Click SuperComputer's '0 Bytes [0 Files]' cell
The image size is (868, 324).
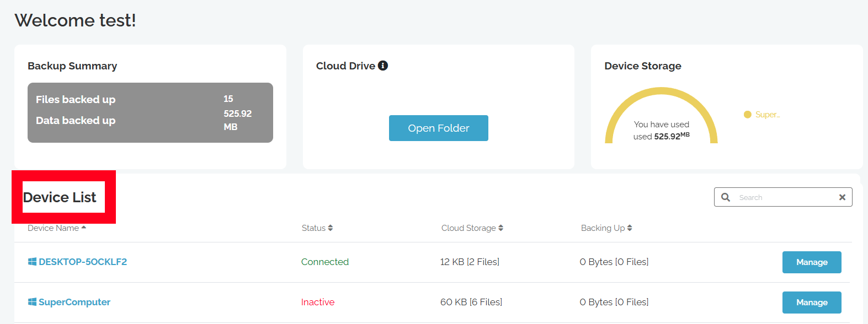point(614,302)
